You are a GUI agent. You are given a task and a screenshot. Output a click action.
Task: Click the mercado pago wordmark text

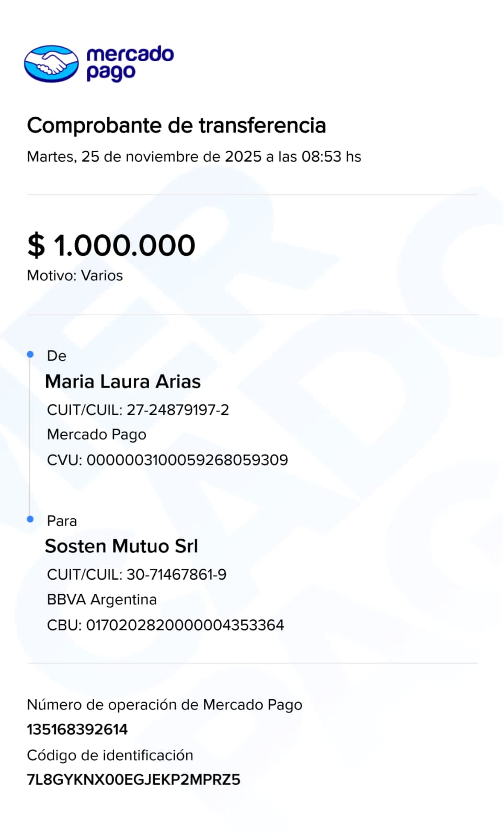[x=130, y=63]
